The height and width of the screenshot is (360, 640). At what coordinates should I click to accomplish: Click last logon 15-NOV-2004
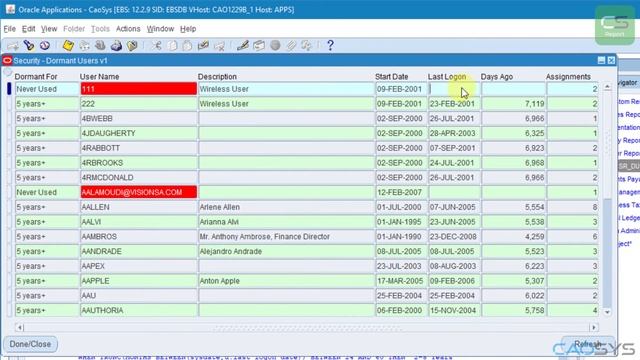coord(454,310)
